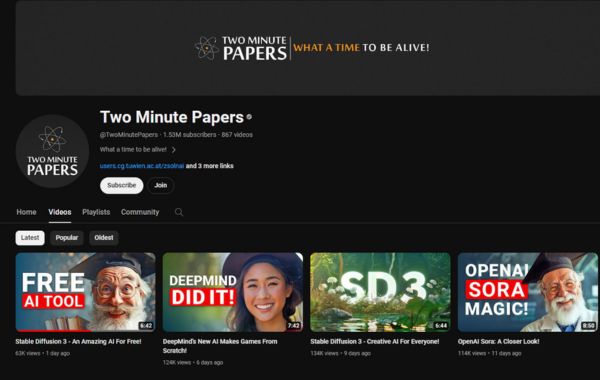The image size is (600, 380).
Task: Sort videos by Oldest
Action: (x=104, y=238)
